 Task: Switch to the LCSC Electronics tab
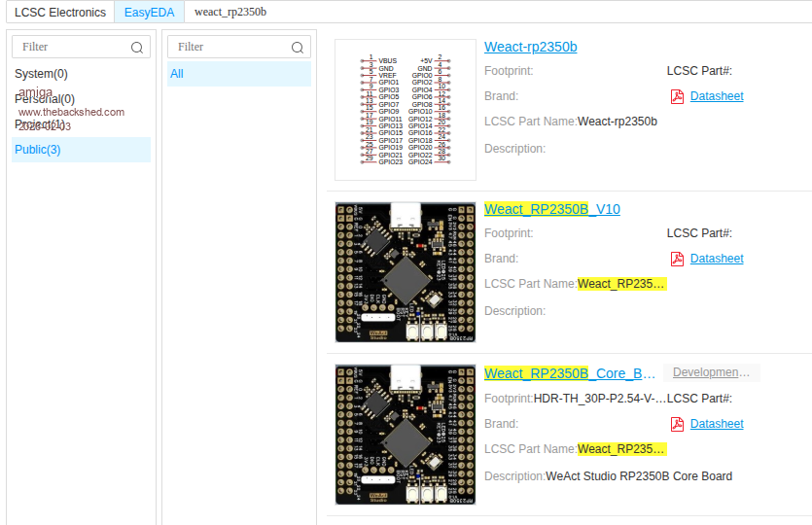[x=60, y=13]
